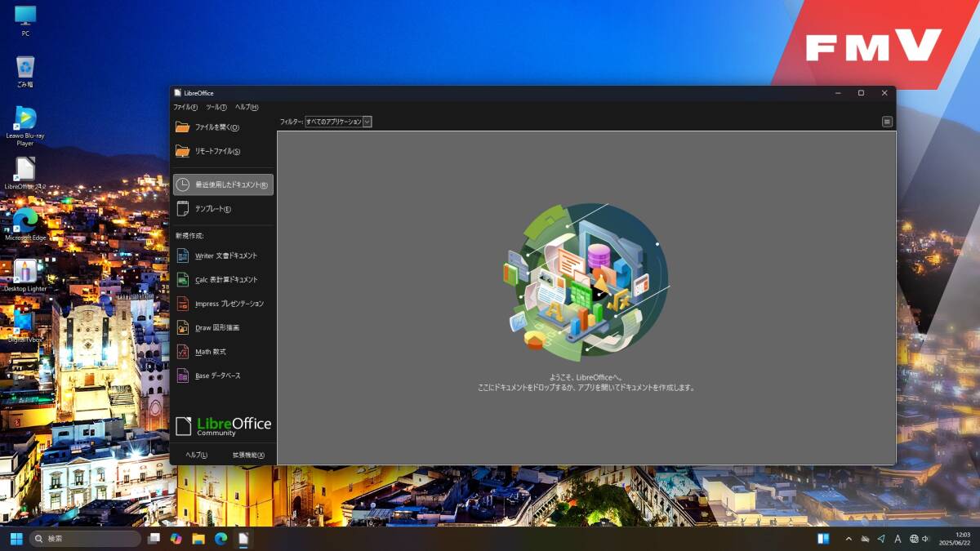
Task: Show テンプレート (Templates) list
Action: [x=223, y=209]
